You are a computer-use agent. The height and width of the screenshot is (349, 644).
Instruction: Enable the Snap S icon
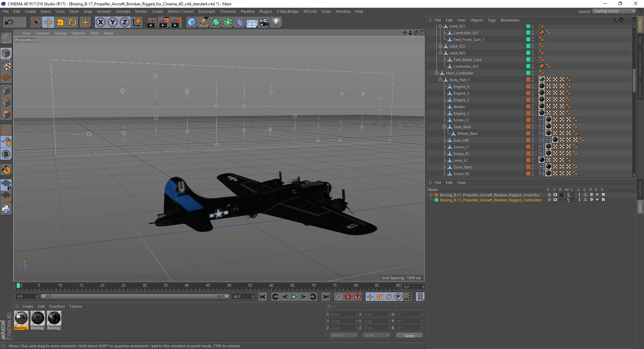tap(6, 154)
